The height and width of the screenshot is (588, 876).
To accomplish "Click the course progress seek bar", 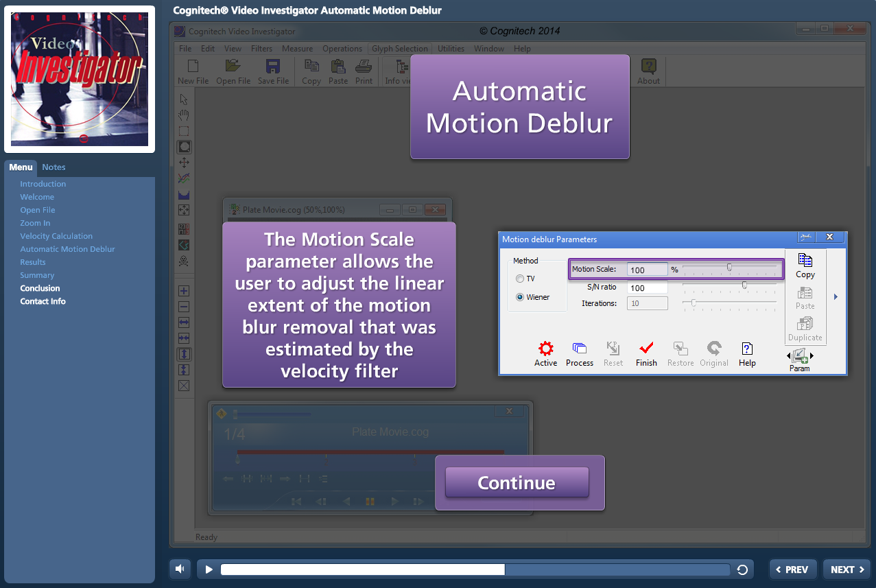I will [475, 569].
